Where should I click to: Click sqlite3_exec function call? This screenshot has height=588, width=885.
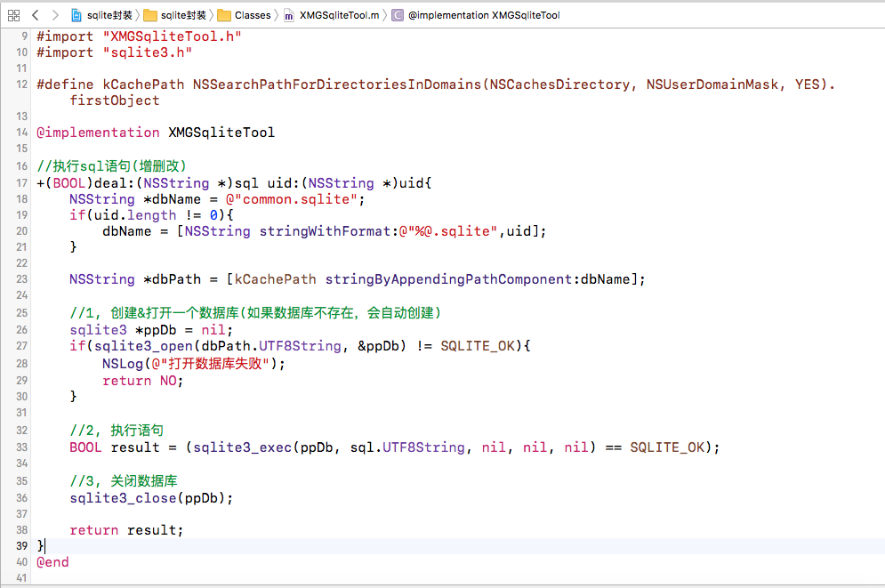pos(242,447)
